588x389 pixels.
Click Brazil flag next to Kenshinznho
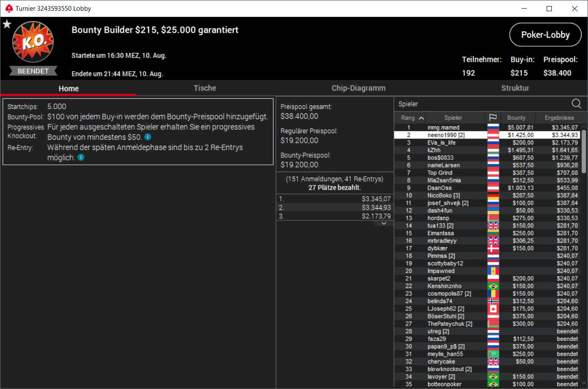[x=493, y=286]
